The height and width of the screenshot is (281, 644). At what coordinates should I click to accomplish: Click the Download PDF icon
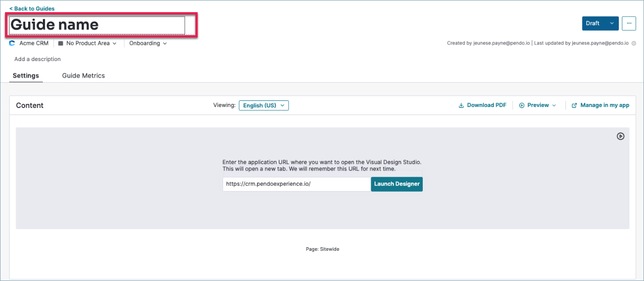(461, 105)
